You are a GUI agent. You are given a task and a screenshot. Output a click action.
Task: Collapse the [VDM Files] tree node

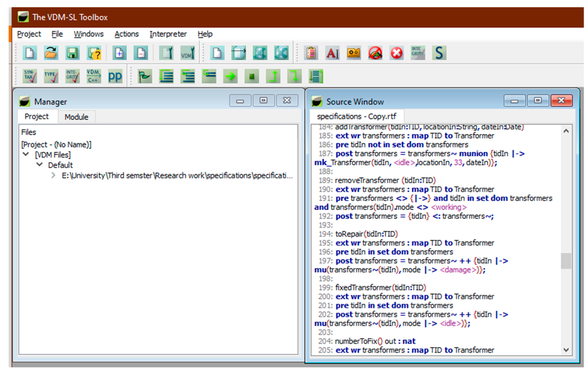26,154
